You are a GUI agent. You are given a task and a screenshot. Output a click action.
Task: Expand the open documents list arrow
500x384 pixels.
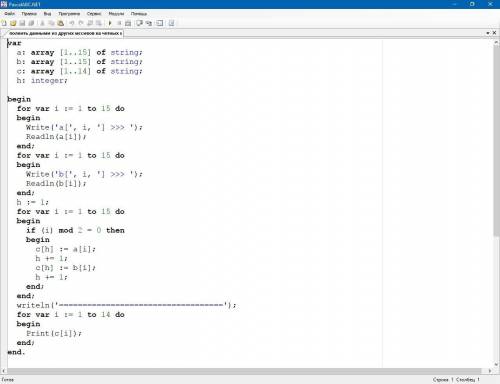(x=488, y=33)
